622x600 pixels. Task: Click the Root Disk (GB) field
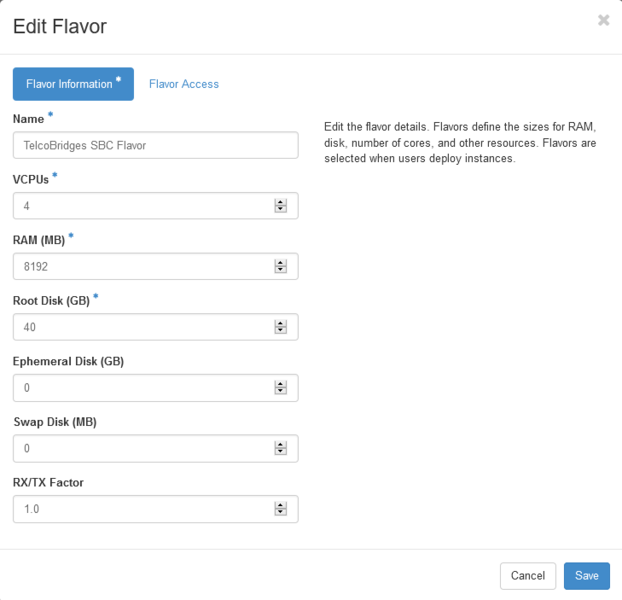[156, 327]
